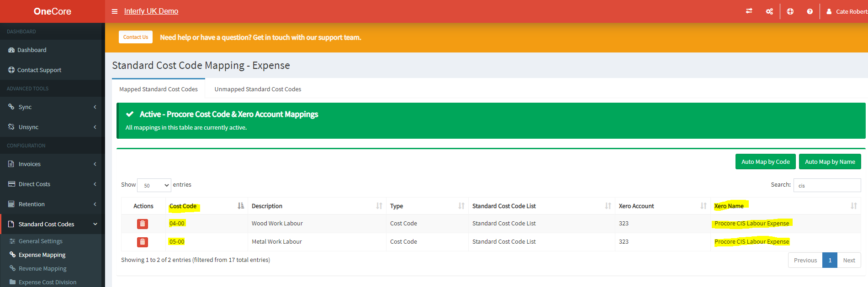The image size is (868, 287).
Task: Click the Auto Map by Name button
Action: pyautogui.click(x=830, y=162)
